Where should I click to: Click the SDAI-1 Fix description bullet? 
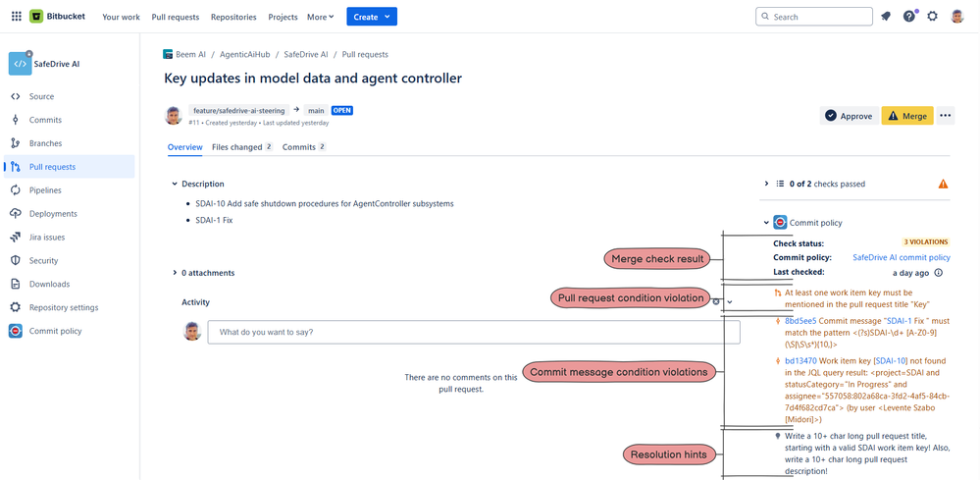pos(213,220)
